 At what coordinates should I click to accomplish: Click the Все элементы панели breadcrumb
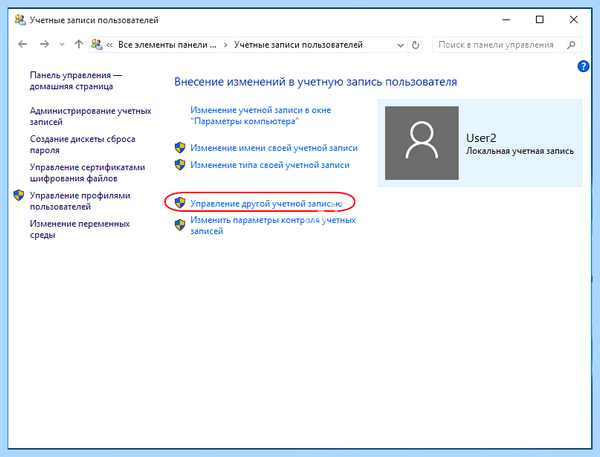click(167, 45)
